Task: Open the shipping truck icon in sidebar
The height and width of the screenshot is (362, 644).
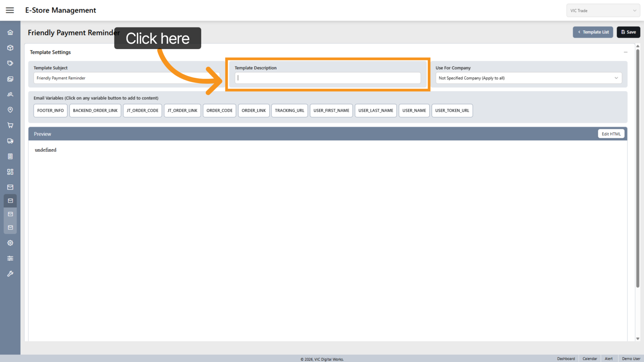Action: 10,141
